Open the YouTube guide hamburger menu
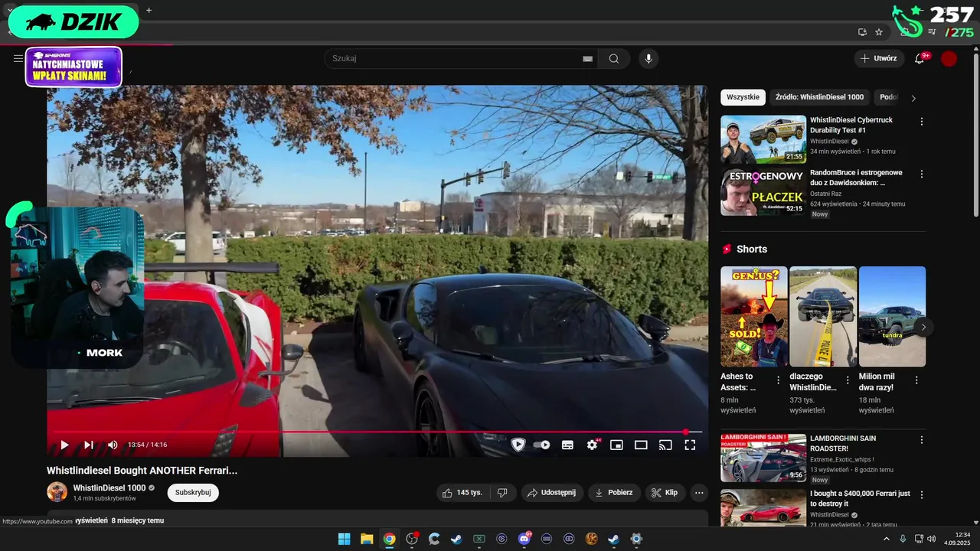 [18, 58]
